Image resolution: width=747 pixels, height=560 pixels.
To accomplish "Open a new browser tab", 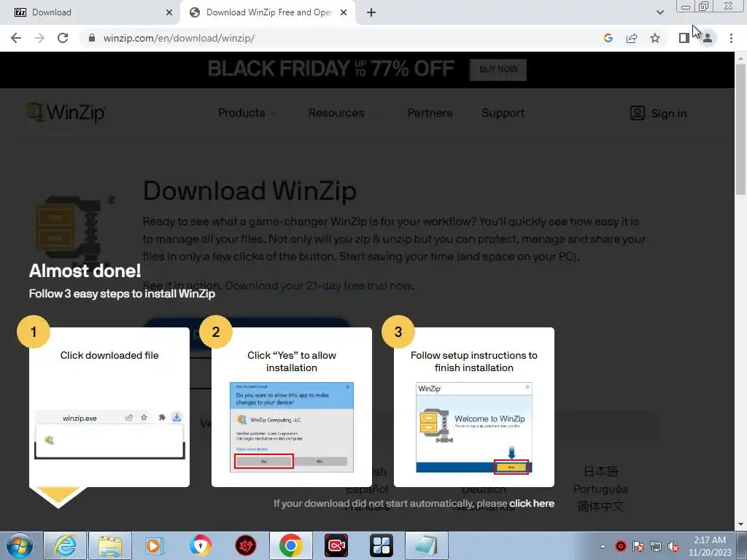I will click(371, 12).
